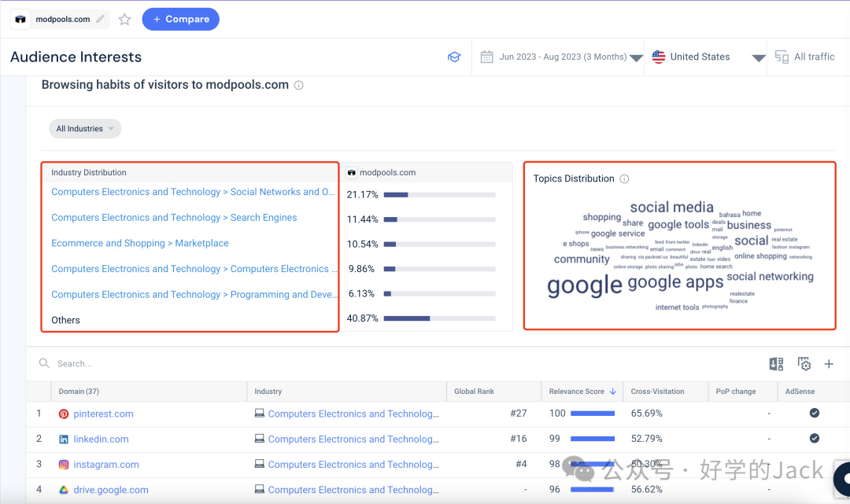Star modpools.com as a favorite

[124, 20]
